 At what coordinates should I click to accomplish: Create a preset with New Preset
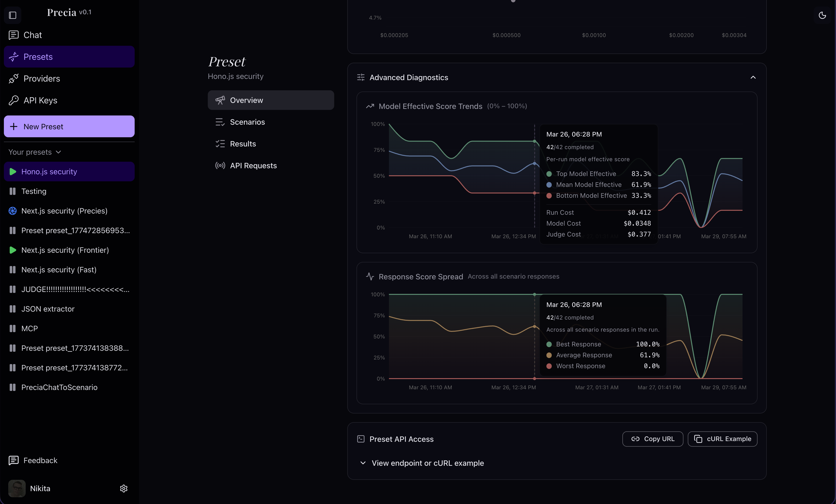[x=69, y=127]
